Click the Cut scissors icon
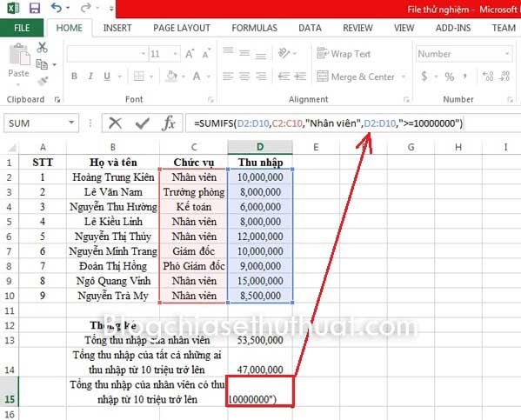 [43, 48]
